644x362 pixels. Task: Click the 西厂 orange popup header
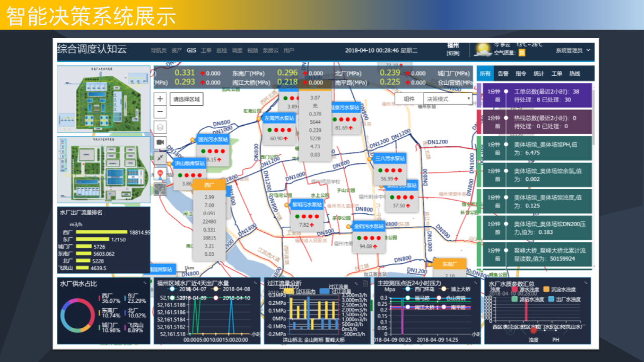click(209, 185)
